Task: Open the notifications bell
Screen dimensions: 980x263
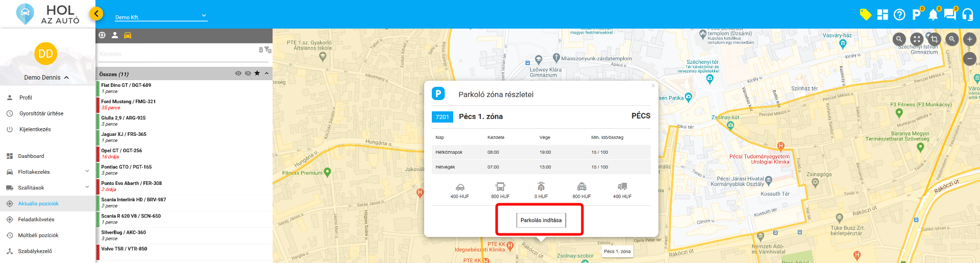Action: (x=933, y=14)
